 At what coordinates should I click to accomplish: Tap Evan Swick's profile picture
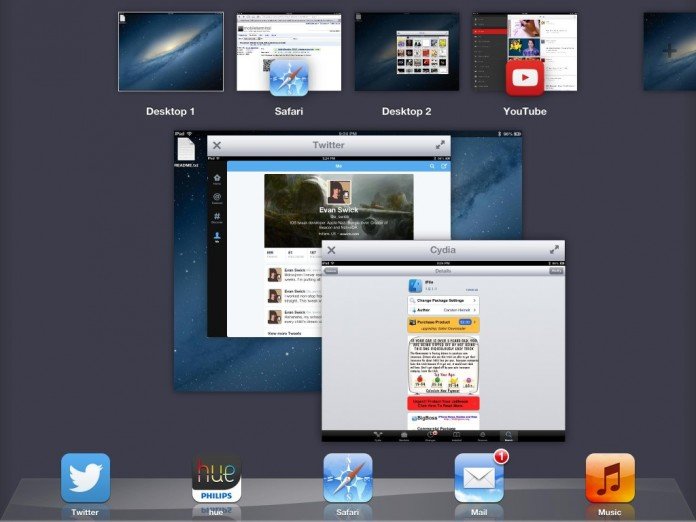pyautogui.click(x=339, y=192)
